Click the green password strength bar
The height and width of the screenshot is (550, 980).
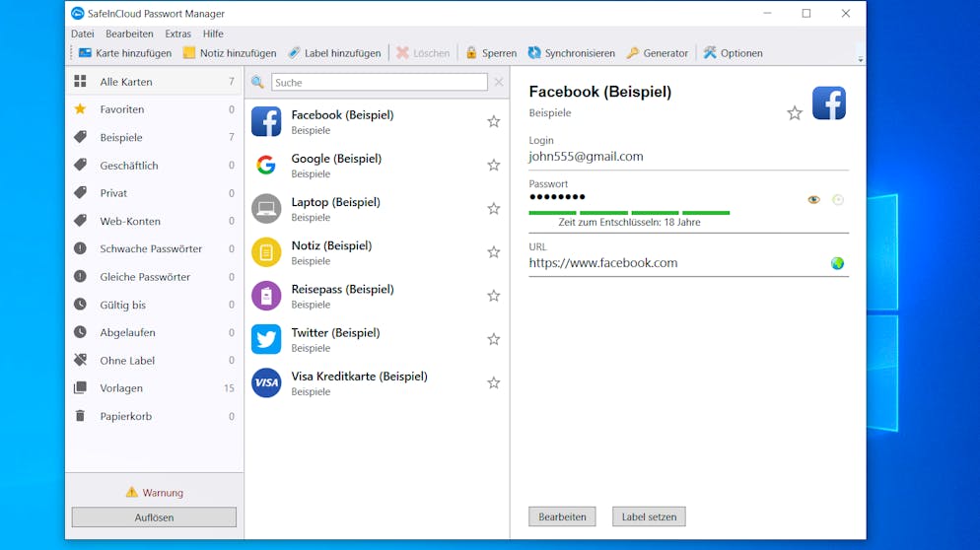point(629,212)
